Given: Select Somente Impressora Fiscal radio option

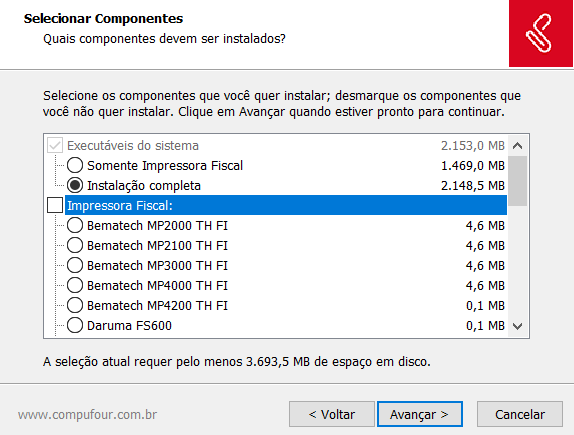Looking at the screenshot, I should point(75,166).
